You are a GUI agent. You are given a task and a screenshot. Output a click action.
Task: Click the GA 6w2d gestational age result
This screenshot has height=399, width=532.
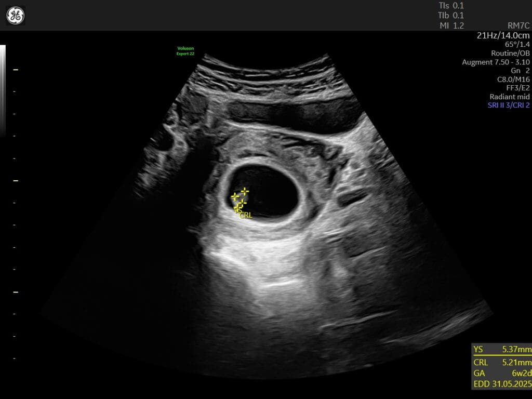pyautogui.click(x=502, y=373)
